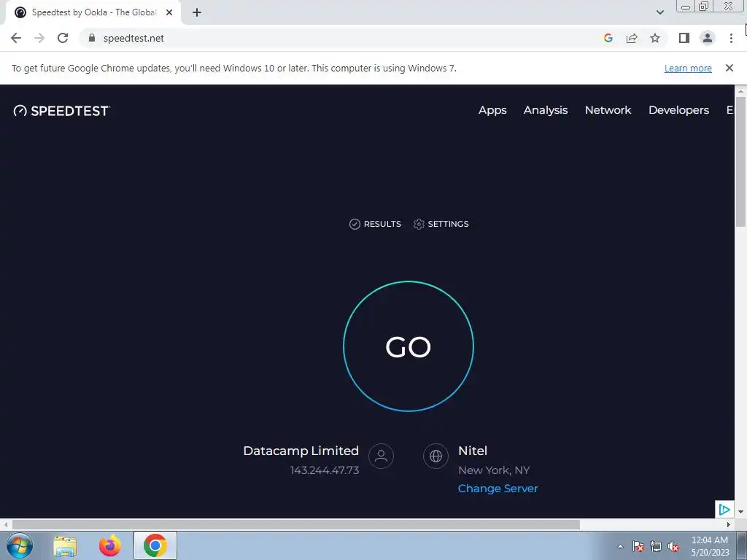Screen dimensions: 747x560
Task: Select the New York, NY location text
Action: (x=494, y=470)
